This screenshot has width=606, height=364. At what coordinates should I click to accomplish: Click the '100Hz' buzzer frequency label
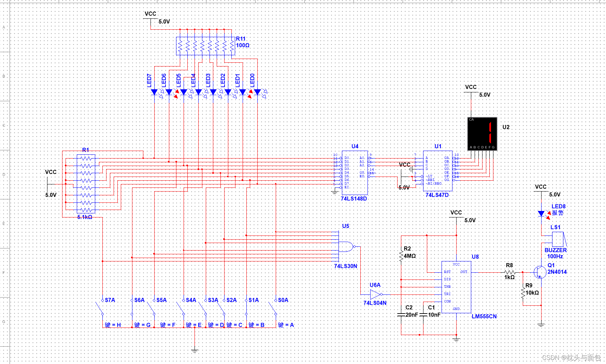tap(555, 256)
